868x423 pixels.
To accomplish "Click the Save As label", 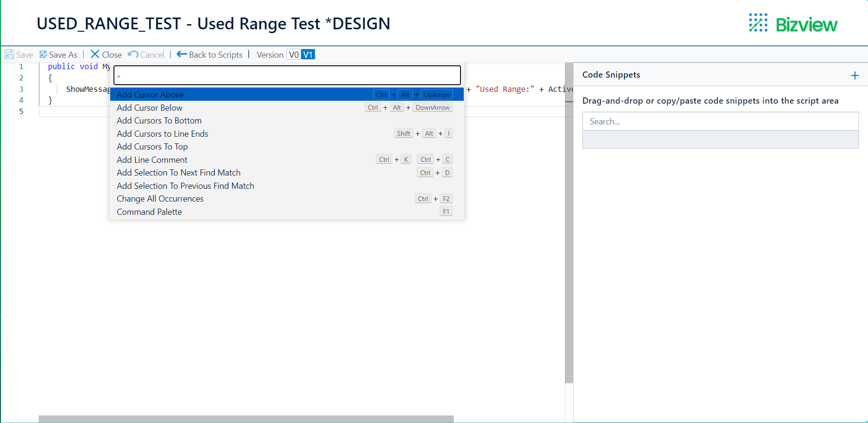I will pyautogui.click(x=63, y=55).
